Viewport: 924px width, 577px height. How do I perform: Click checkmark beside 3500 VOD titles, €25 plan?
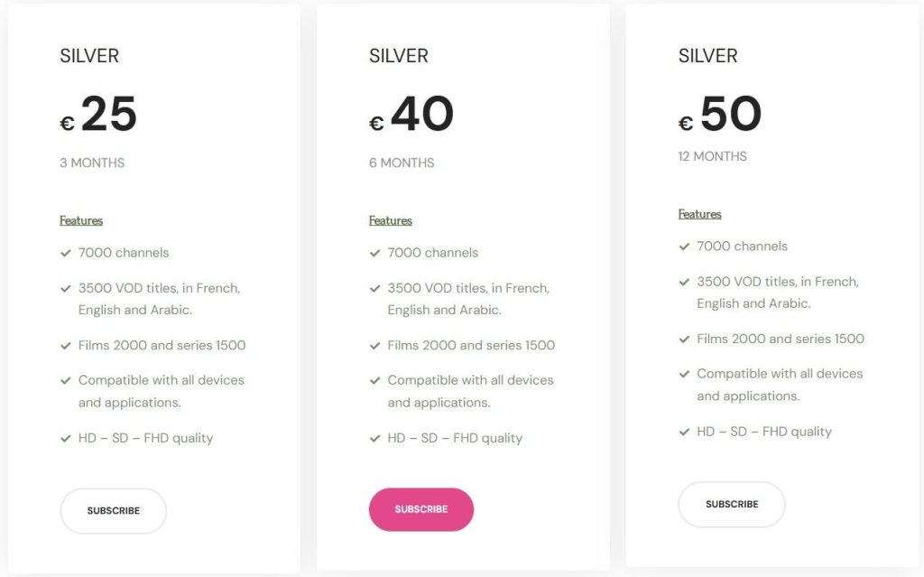[x=66, y=289]
